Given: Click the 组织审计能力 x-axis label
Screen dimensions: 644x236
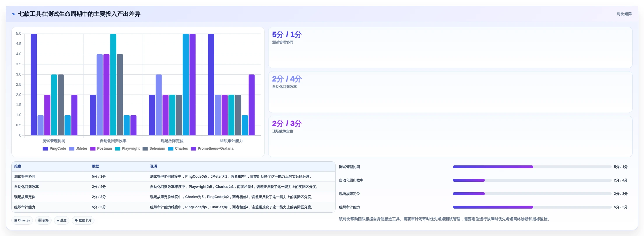Looking at the screenshot, I should pyautogui.click(x=231, y=141).
